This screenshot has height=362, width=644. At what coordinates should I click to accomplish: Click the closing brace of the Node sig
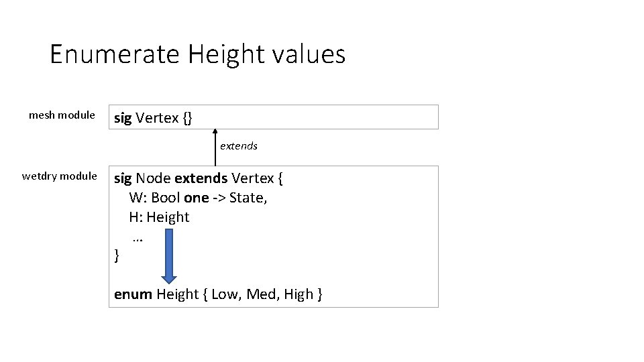pyautogui.click(x=117, y=255)
